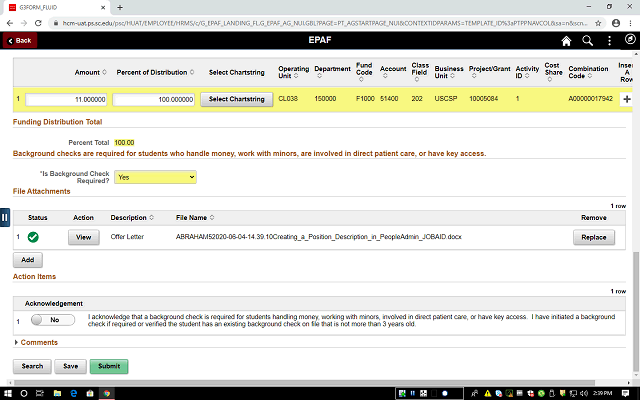This screenshot has width=640, height=400.
Task: Go back with the browser back arrow
Action: tap(10, 23)
